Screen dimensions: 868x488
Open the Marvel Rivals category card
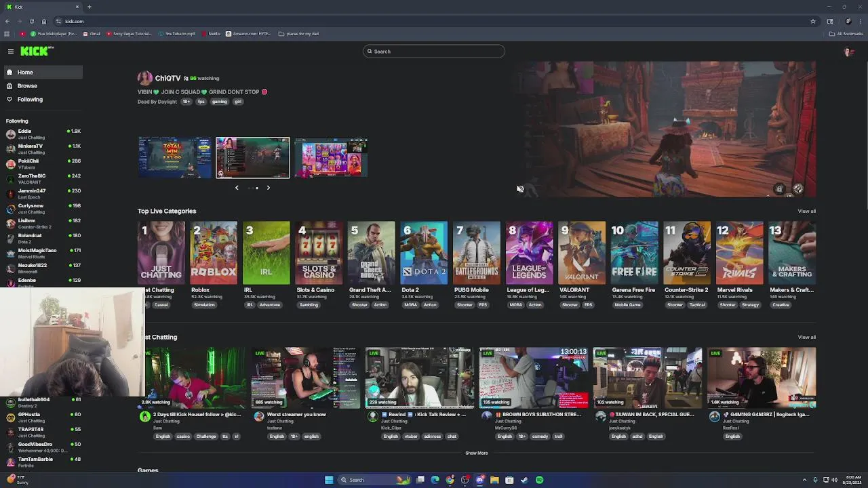739,253
